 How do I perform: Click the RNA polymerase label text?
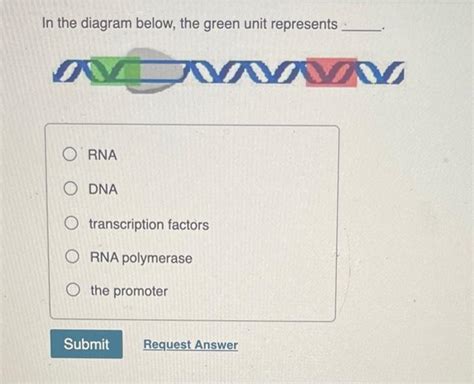click(x=141, y=258)
